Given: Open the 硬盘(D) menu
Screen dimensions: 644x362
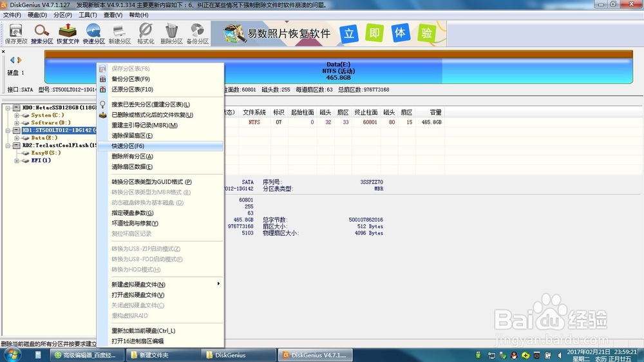Looking at the screenshot, I should (37, 15).
